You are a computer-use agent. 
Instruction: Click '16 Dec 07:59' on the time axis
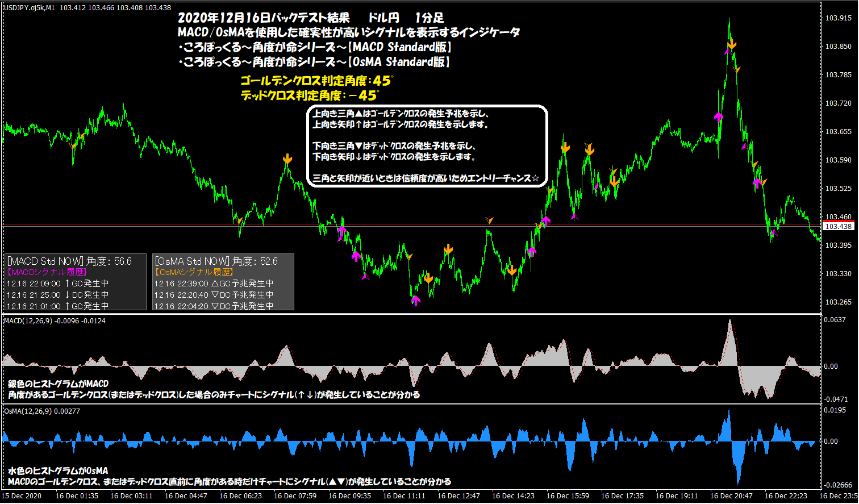click(295, 496)
